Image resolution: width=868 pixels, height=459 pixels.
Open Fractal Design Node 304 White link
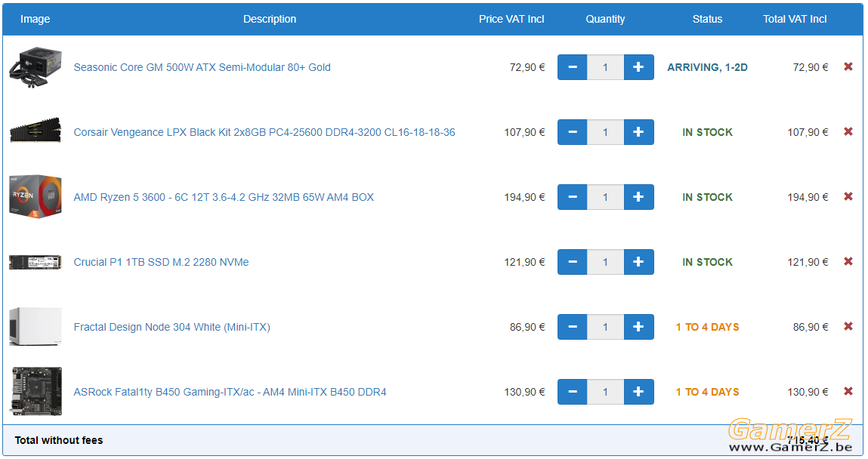coord(171,327)
